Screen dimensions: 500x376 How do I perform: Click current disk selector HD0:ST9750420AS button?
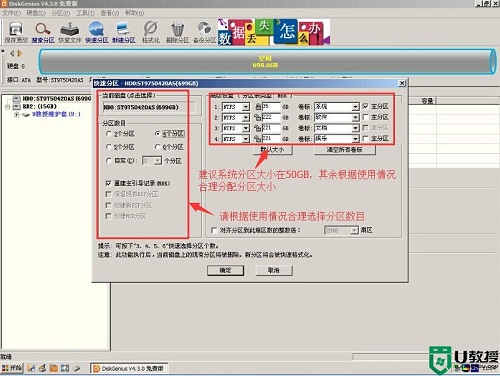pos(149,107)
